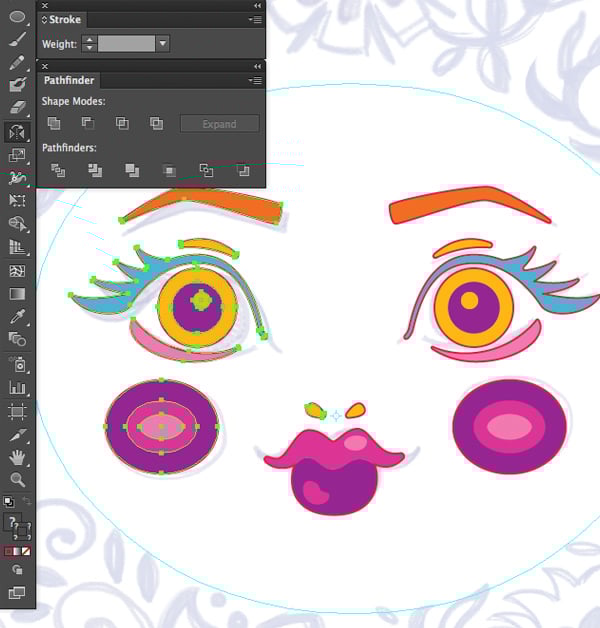Select the Eyedropper tool
The height and width of the screenshot is (628, 600).
pos(17,316)
